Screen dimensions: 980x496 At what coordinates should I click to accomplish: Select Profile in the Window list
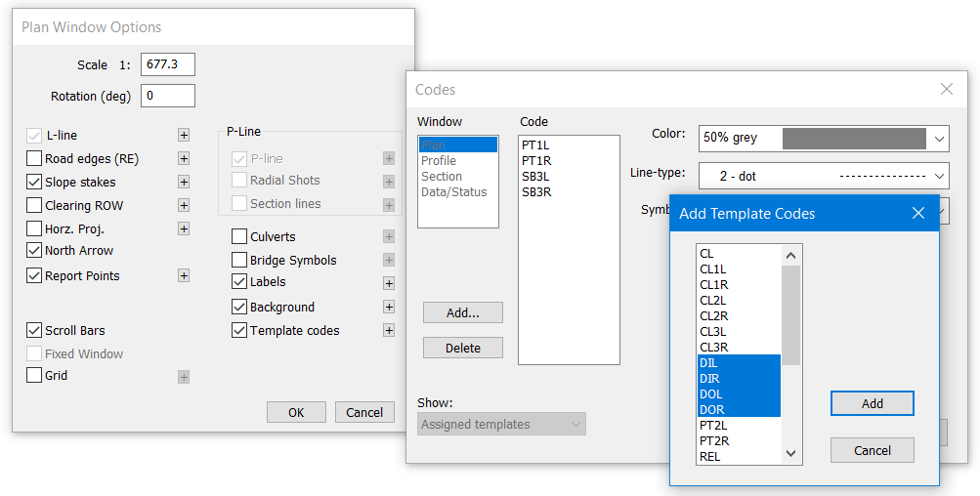[439, 160]
